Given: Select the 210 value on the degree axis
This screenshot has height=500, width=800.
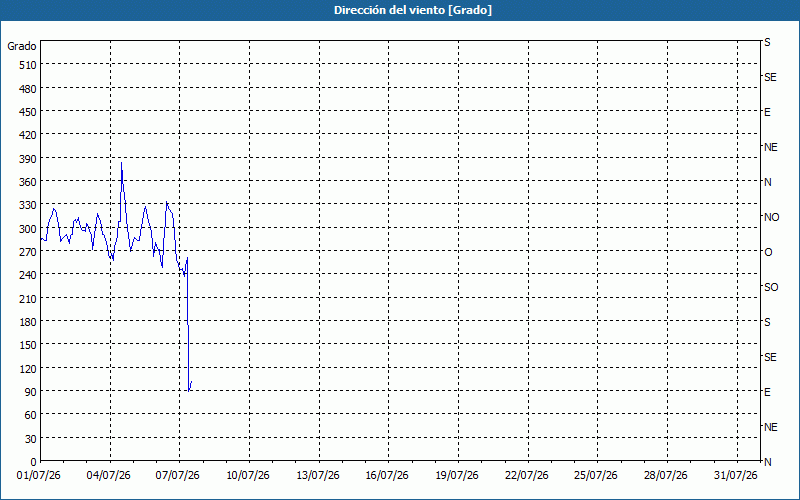Looking at the screenshot, I should pos(29,298).
